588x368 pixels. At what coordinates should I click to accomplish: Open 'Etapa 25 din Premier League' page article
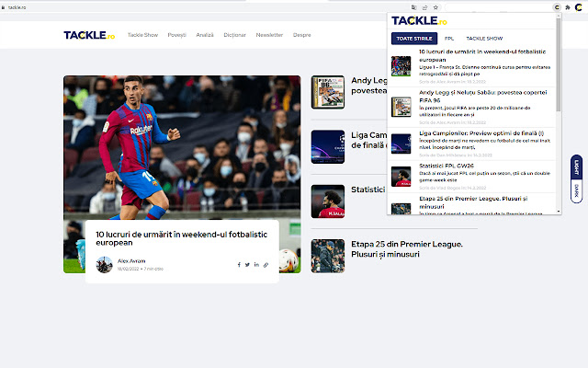407,249
